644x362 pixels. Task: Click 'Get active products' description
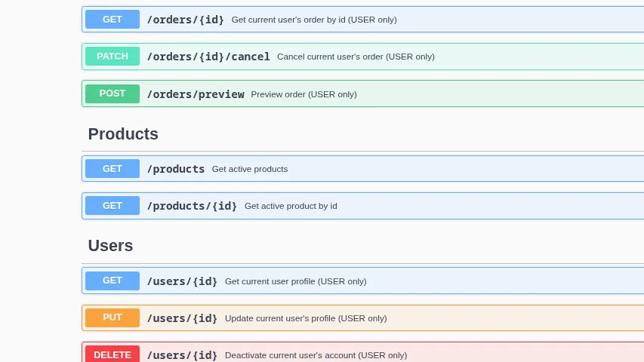[x=250, y=169]
